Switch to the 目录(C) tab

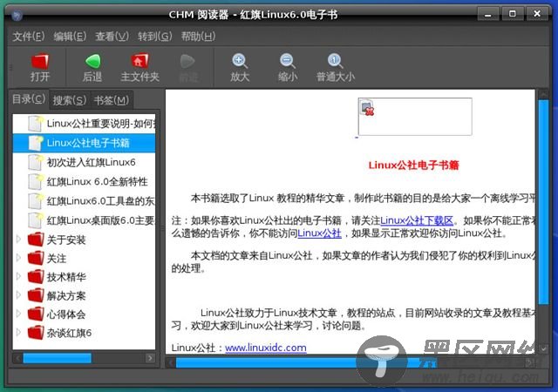pyautogui.click(x=29, y=99)
